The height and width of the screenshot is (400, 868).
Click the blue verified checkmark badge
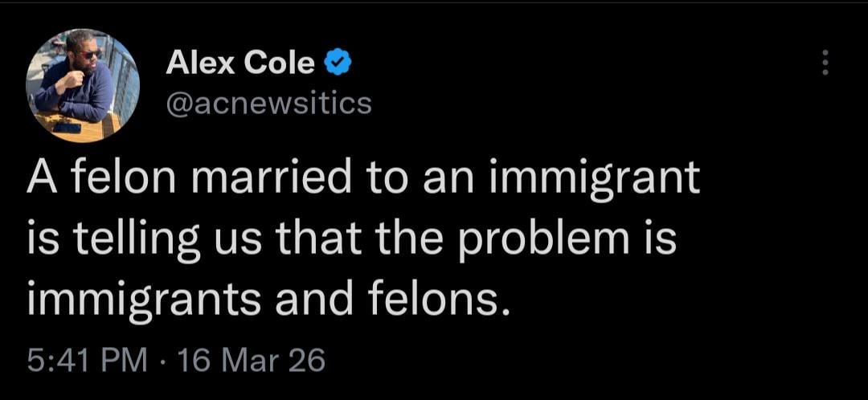pyautogui.click(x=336, y=62)
